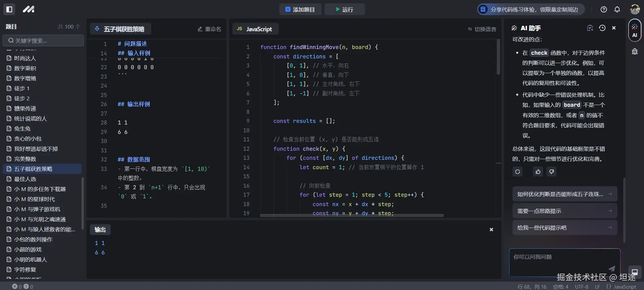Viewport: 644px width, 290px height.
Task: Click the 运行 run button
Action: [344, 9]
